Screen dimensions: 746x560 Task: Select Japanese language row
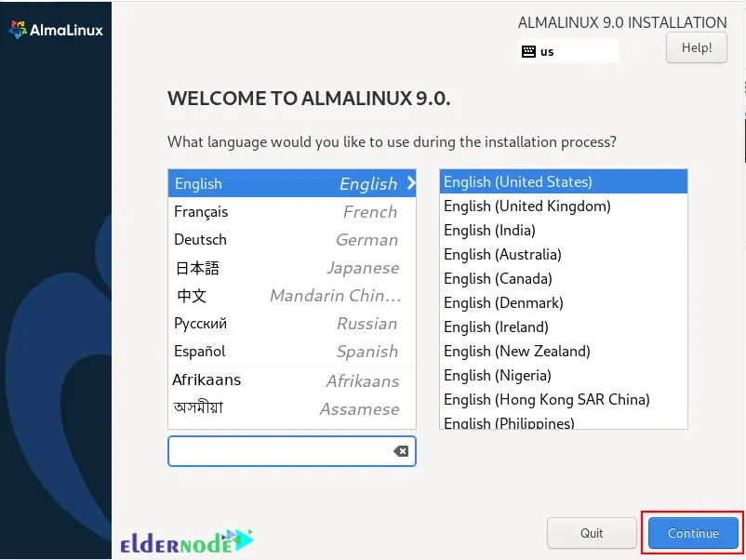[x=292, y=267]
